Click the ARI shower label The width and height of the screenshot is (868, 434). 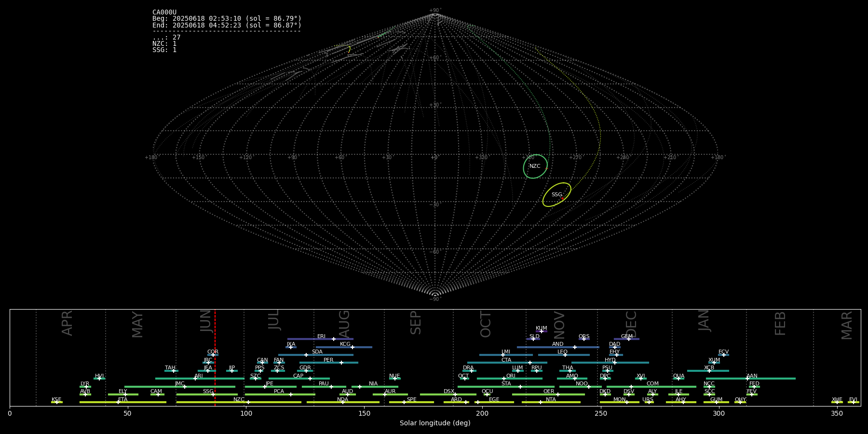coord(199,376)
